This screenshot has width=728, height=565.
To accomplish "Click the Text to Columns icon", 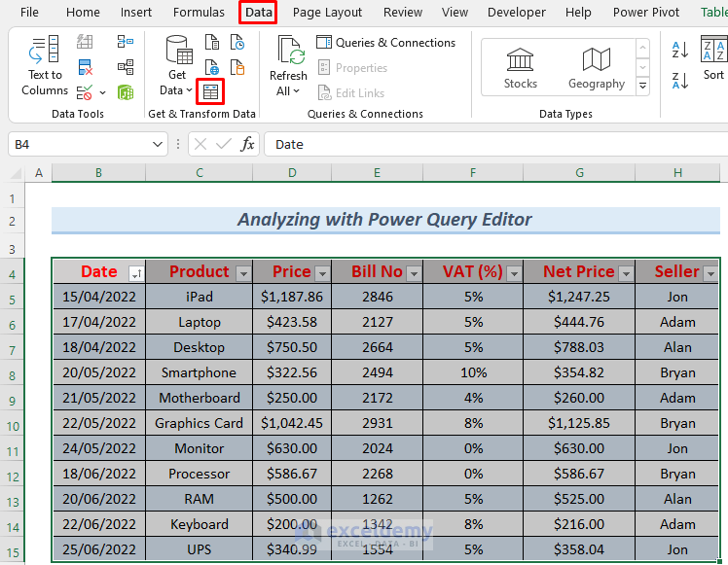I will 45,66.
